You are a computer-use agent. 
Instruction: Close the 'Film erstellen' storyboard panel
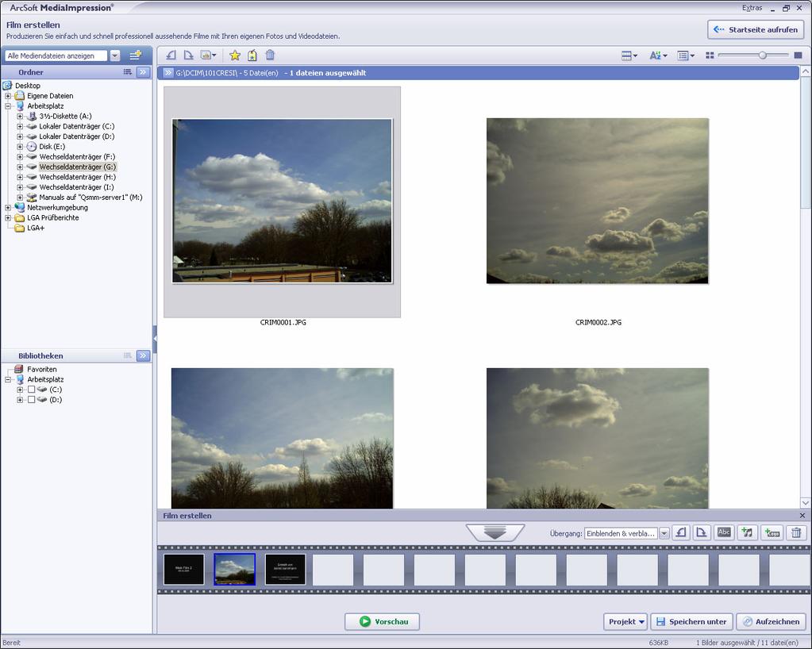tap(802, 516)
